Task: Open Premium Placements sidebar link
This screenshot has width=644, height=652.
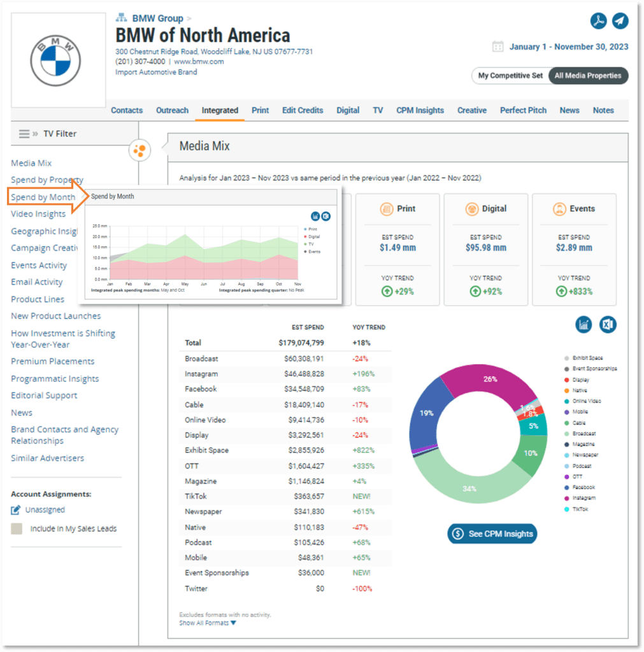Action: click(52, 362)
